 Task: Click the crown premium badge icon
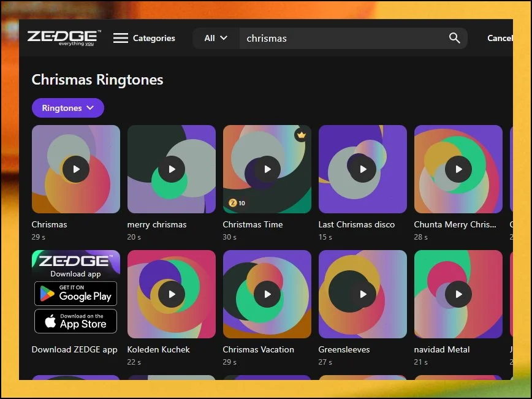(301, 135)
